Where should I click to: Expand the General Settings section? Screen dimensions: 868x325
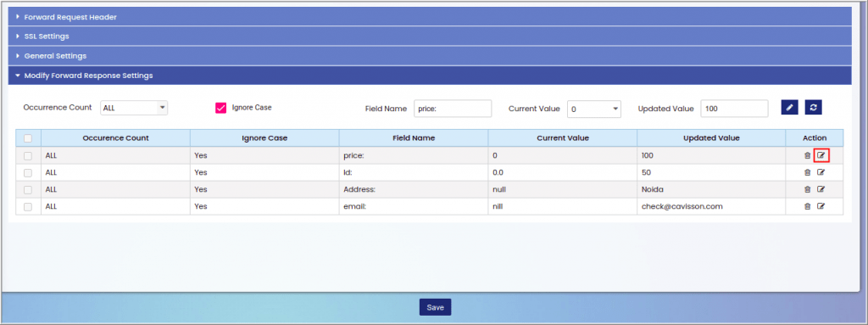(x=430, y=55)
